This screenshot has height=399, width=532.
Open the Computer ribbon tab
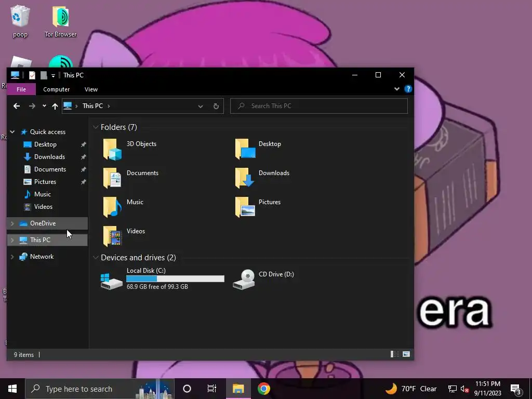click(x=56, y=89)
